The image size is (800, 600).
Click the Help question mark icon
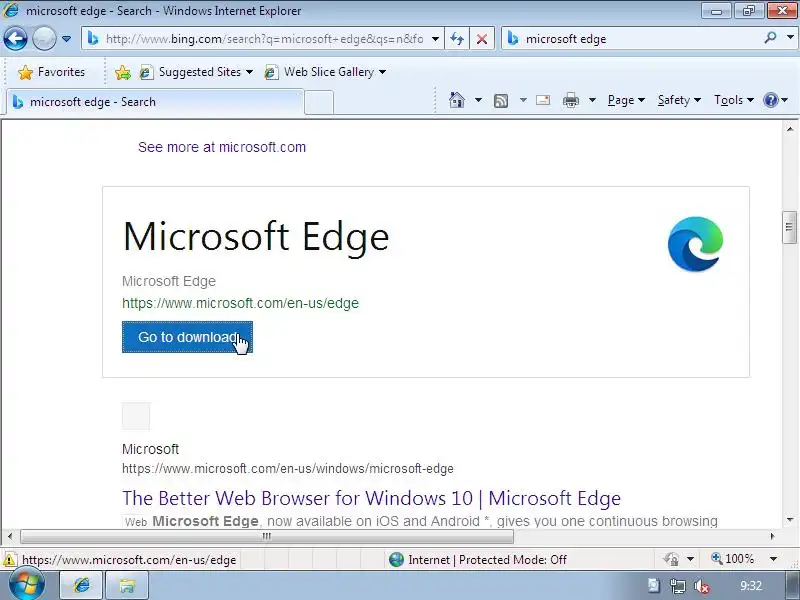[x=770, y=100]
